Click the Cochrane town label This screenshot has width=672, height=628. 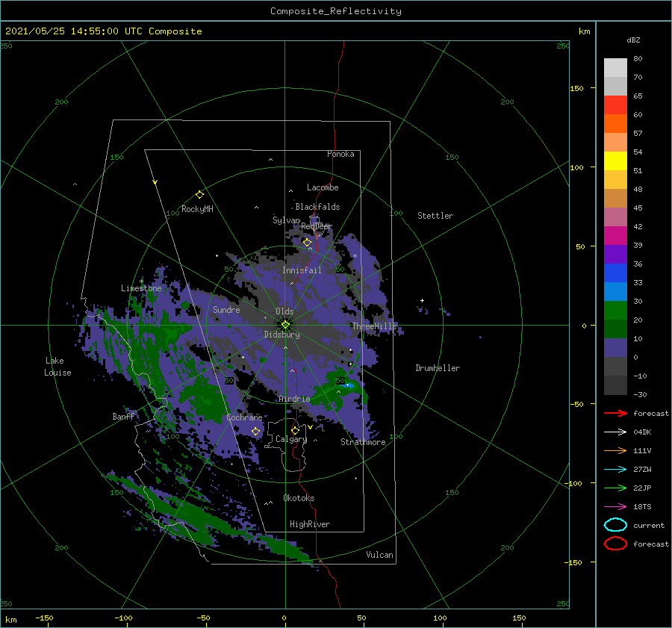pyautogui.click(x=244, y=417)
